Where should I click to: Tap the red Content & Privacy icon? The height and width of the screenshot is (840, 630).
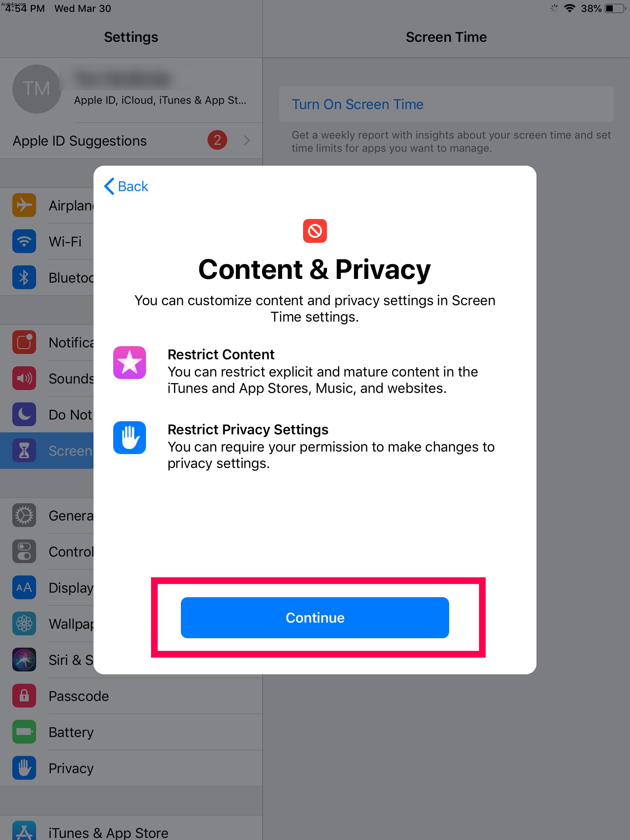point(315,231)
